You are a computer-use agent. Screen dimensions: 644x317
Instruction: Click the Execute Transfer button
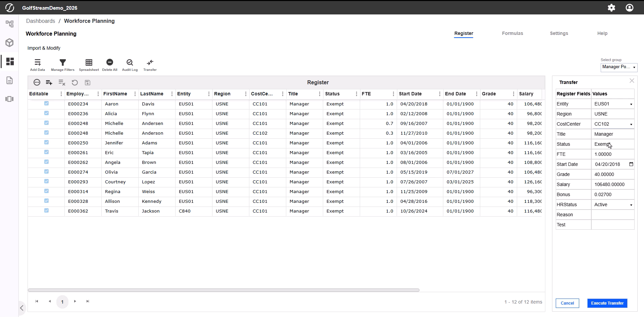coord(607,303)
